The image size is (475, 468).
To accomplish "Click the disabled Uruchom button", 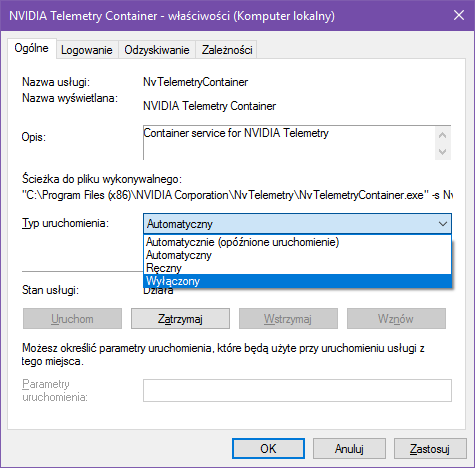I will tap(72, 319).
